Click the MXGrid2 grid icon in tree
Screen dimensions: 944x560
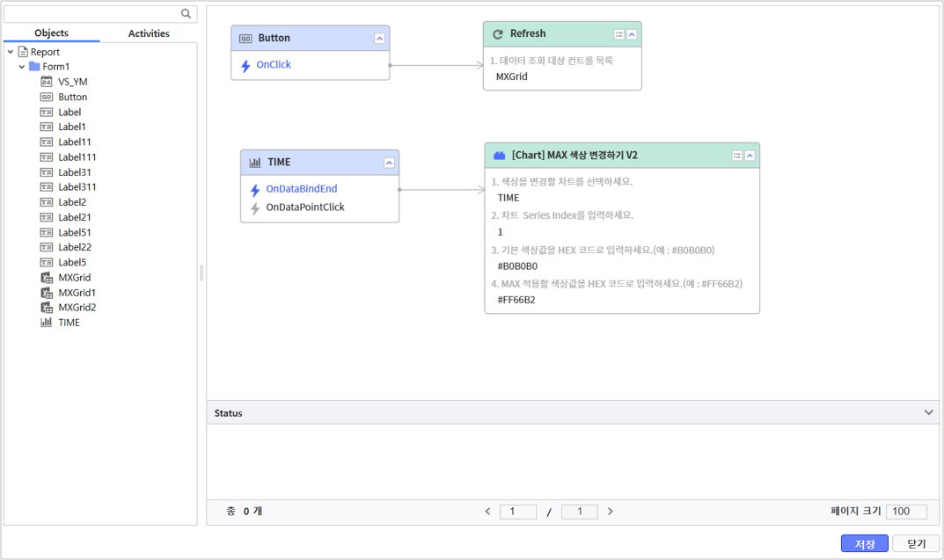[47, 308]
